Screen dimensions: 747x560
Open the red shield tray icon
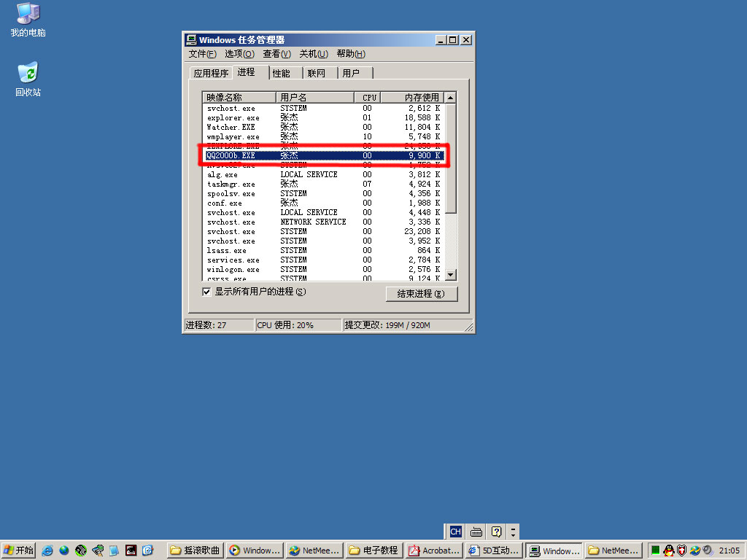(682, 551)
